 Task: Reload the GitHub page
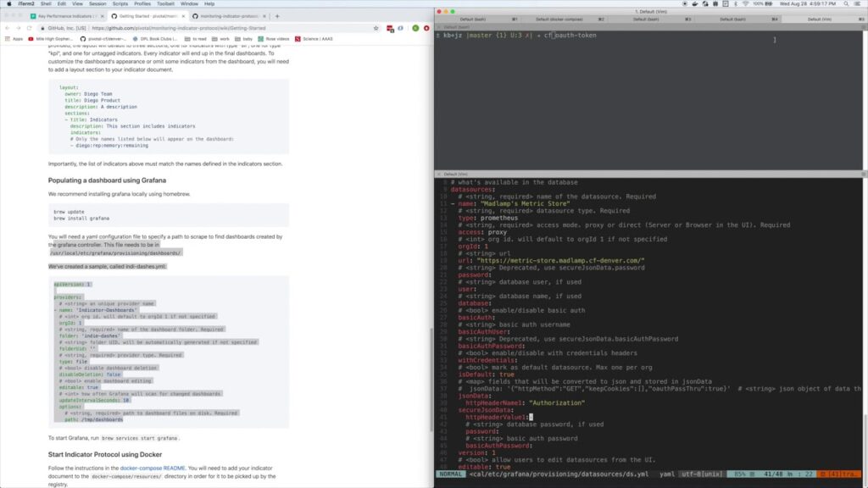click(x=30, y=28)
